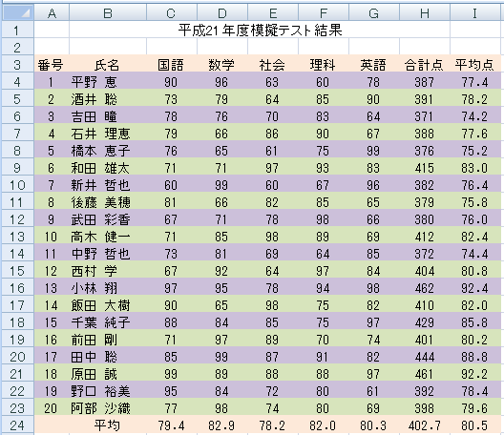Click 阿部 沙織 name cell
This screenshot has height=435, width=504.
(108, 408)
